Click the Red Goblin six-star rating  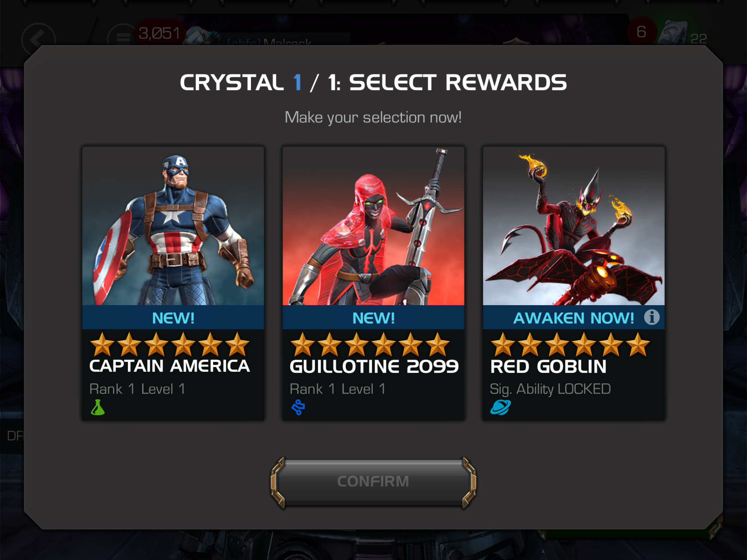(570, 345)
